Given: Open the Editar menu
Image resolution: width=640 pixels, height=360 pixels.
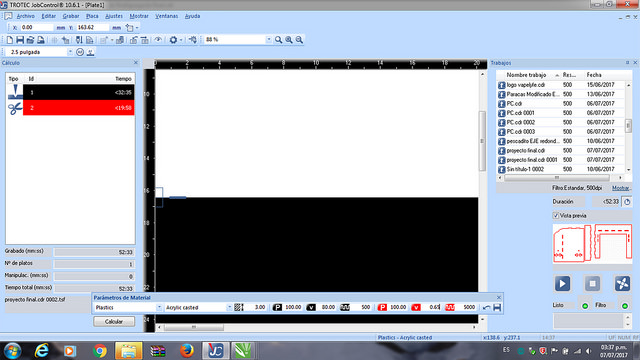Looking at the screenshot, I should (49, 16).
